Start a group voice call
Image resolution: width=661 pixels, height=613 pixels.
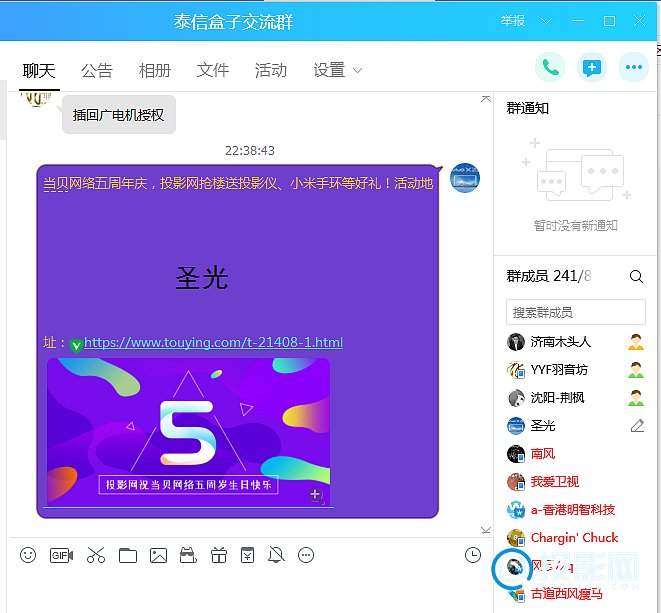coord(550,67)
